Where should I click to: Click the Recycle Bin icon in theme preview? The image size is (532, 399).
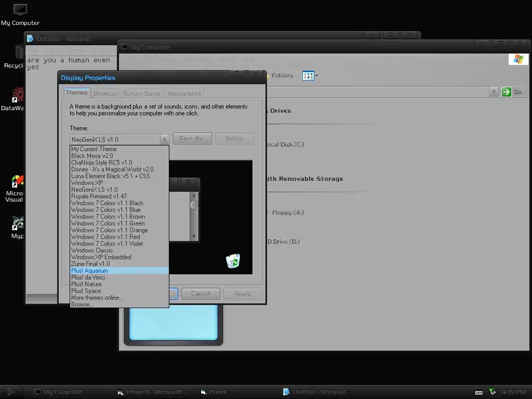[233, 261]
